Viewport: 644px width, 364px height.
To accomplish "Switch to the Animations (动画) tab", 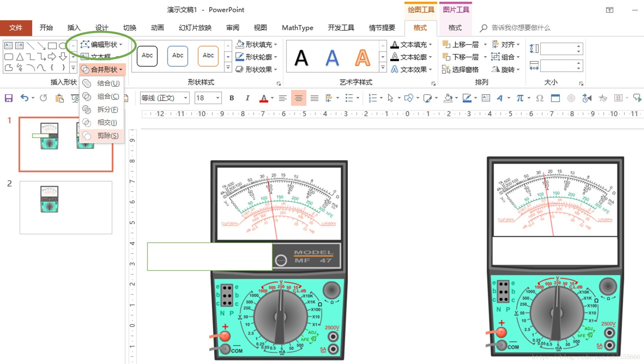I will (x=157, y=28).
